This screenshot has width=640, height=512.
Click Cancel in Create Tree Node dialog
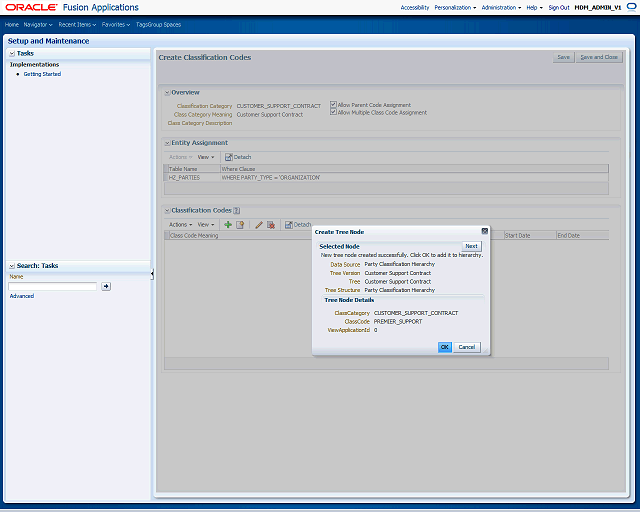tap(467, 347)
